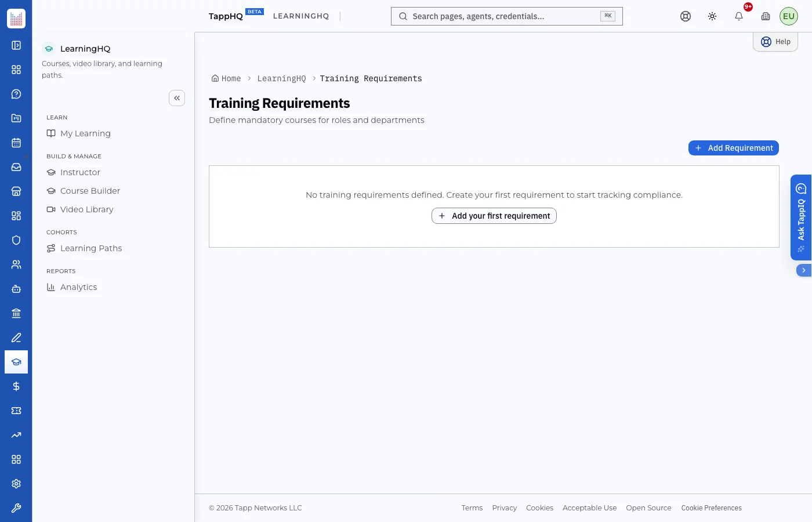This screenshot has height=522, width=812.
Task: Focus the search pages input field
Action: coord(507,16)
